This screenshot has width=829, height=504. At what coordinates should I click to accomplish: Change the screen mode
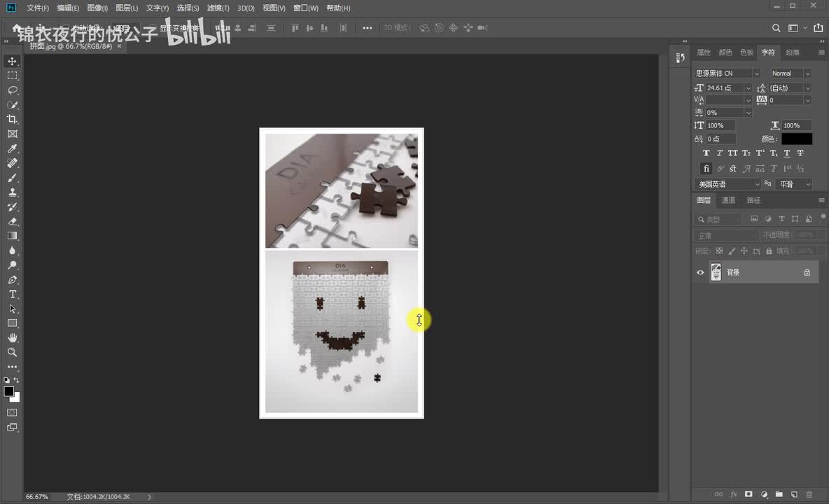pyautogui.click(x=12, y=428)
